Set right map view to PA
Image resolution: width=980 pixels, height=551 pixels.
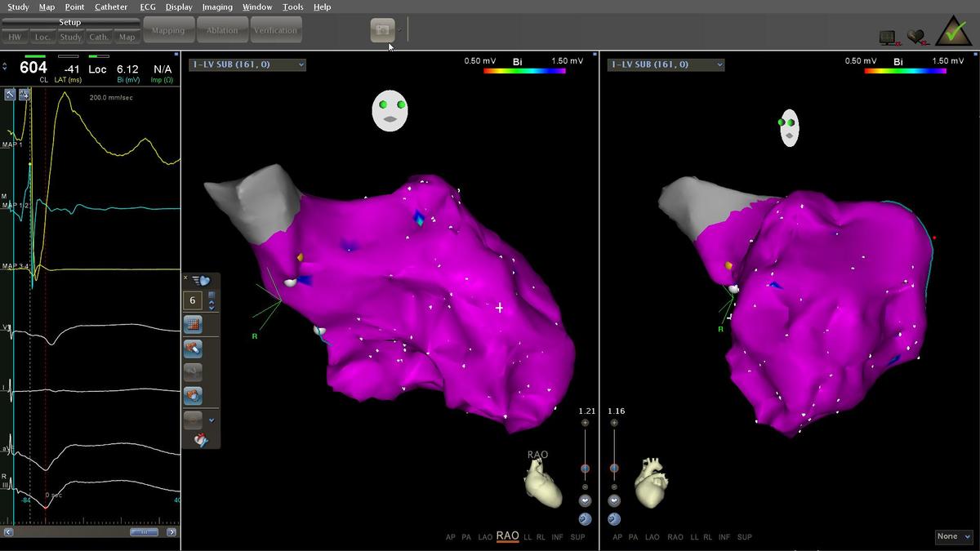point(634,537)
